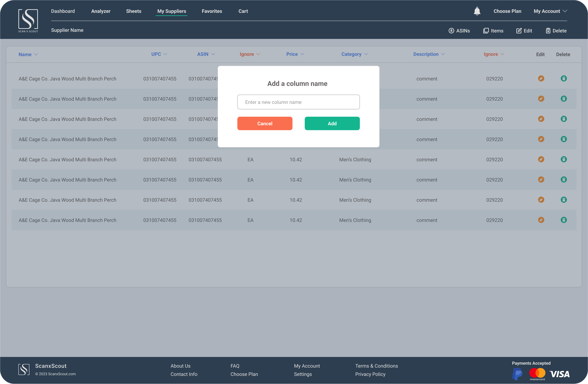The image size is (588, 384).
Task: Open the Description column dropdown
Action: point(443,54)
